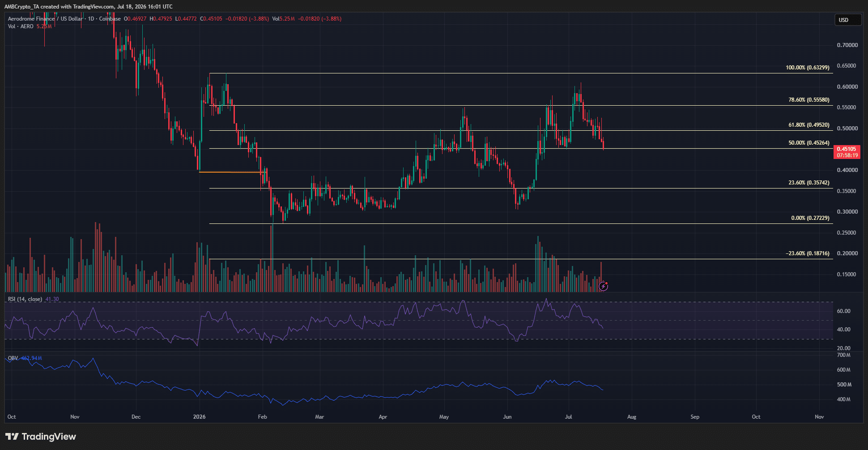
Task: Select the RSI (14, close) indicator label
Action: (25, 299)
